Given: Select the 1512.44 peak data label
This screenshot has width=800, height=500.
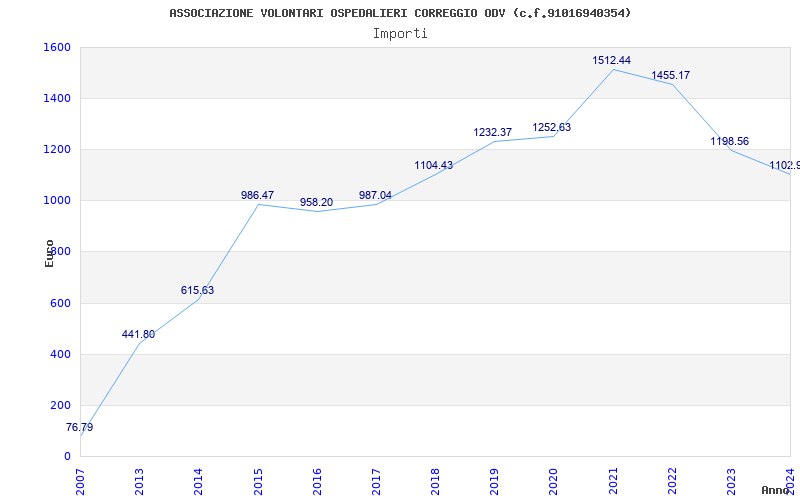Looking at the screenshot, I should point(611,60).
